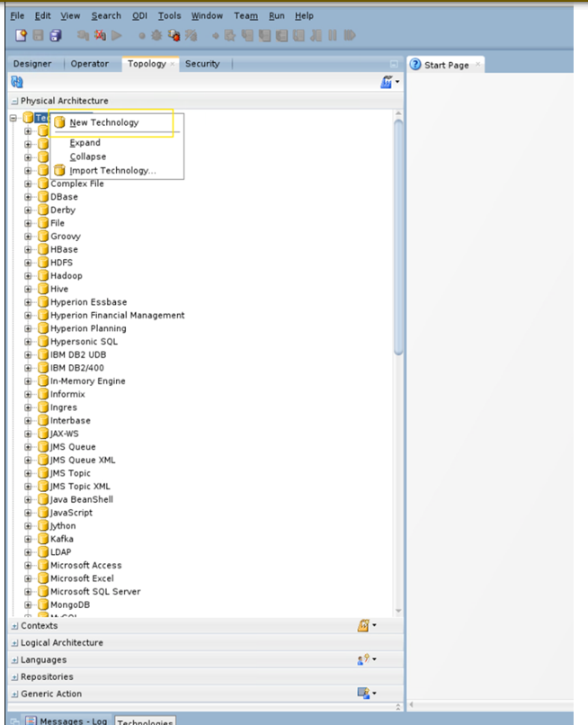Expand the Contexts accordion section
588x725 pixels.
coord(14,626)
